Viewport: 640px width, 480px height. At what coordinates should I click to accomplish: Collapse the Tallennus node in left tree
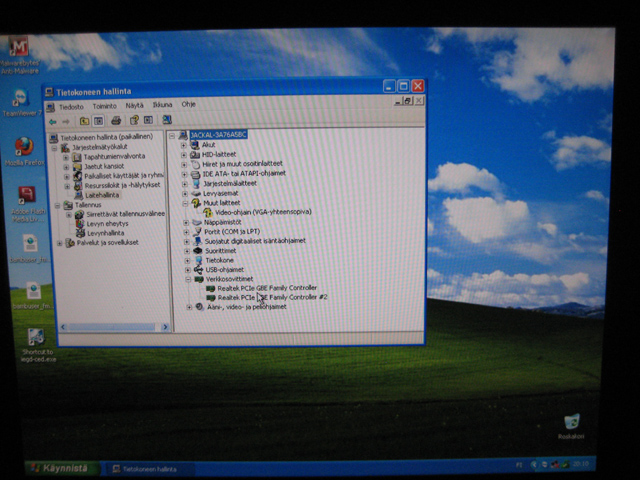click(58, 205)
